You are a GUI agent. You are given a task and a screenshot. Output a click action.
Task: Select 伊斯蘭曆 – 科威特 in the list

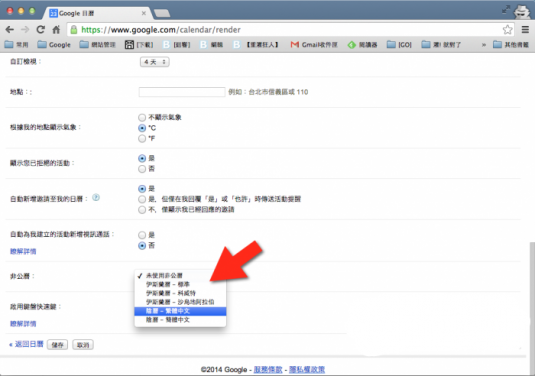180,293
